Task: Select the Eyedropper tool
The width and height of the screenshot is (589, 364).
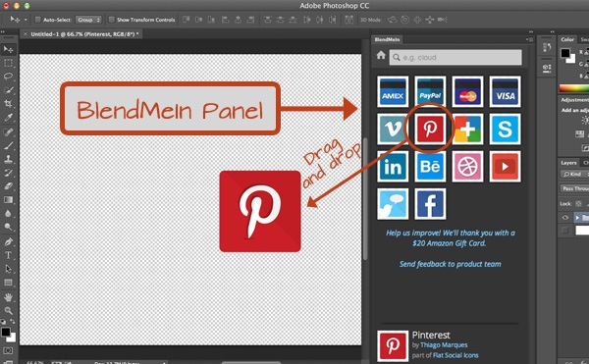Action: click(8, 117)
